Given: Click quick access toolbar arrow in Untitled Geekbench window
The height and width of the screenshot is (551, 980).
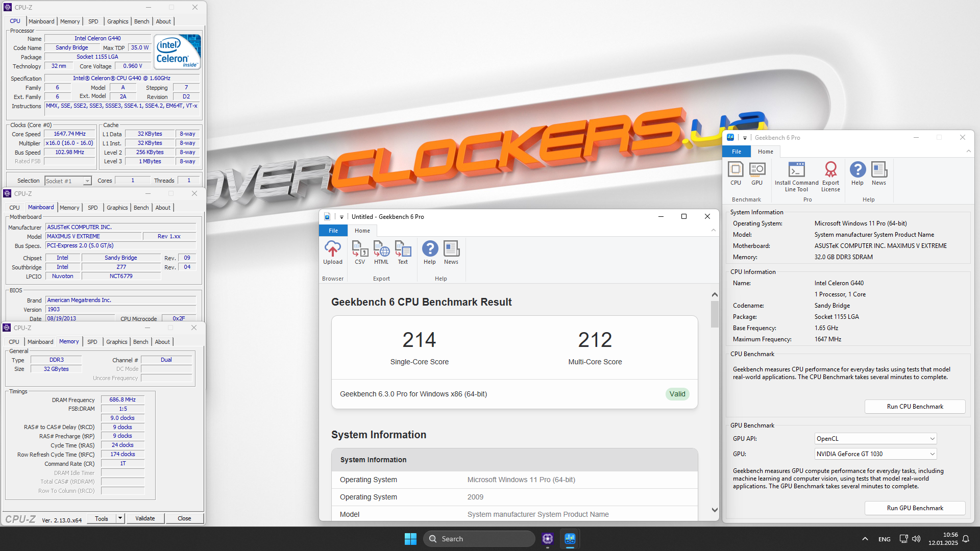Looking at the screenshot, I should [x=341, y=217].
